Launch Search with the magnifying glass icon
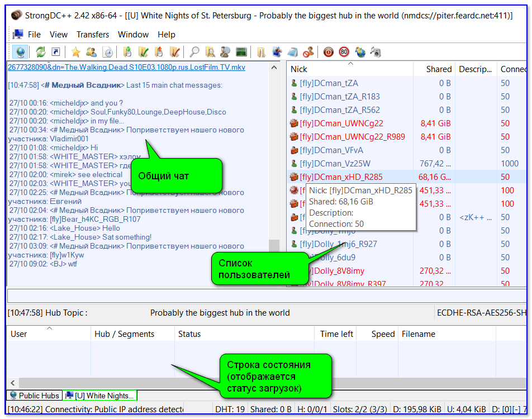The width and height of the screenshot is (532, 419). coord(194,52)
